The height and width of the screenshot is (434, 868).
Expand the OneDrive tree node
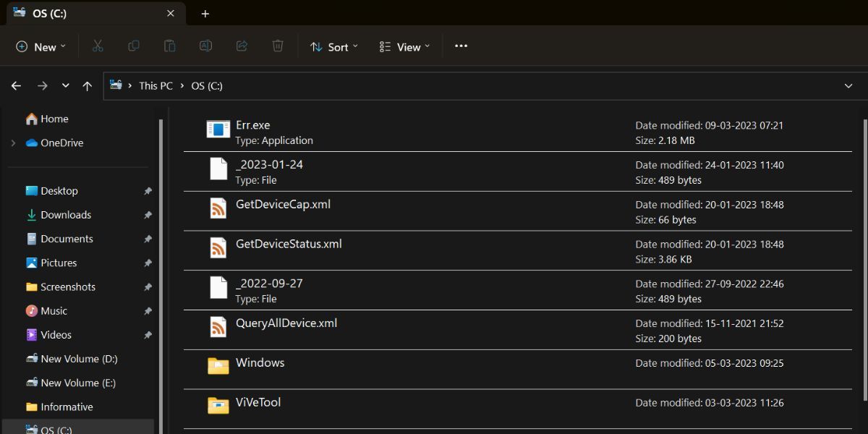[x=13, y=143]
